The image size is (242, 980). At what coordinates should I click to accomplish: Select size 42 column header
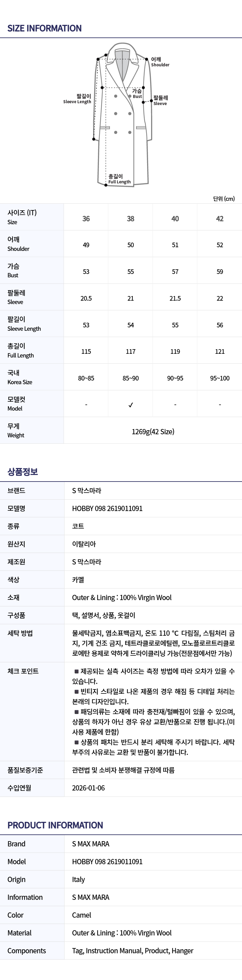pyautogui.click(x=220, y=219)
